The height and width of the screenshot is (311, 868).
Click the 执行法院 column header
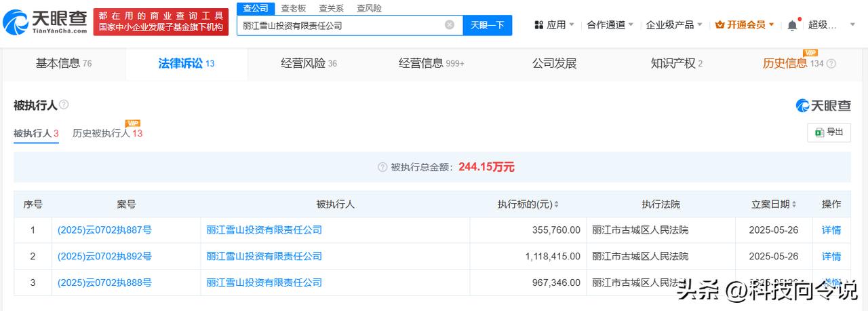[660, 204]
